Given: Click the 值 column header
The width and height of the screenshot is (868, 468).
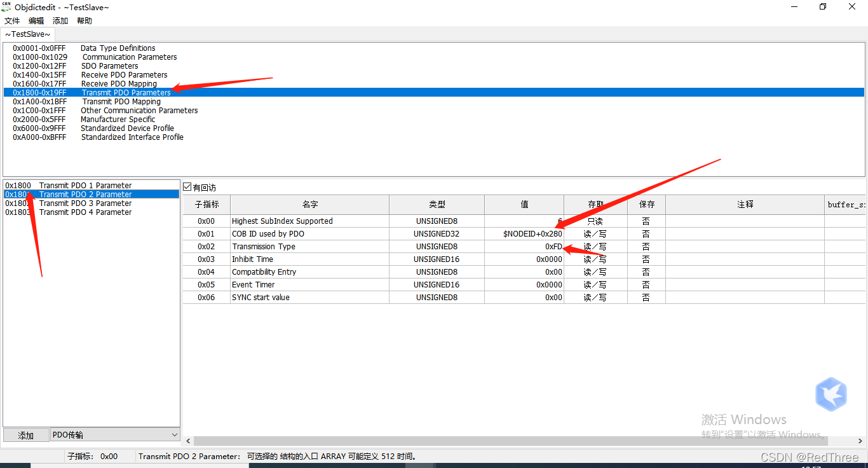Looking at the screenshot, I should tap(524, 205).
